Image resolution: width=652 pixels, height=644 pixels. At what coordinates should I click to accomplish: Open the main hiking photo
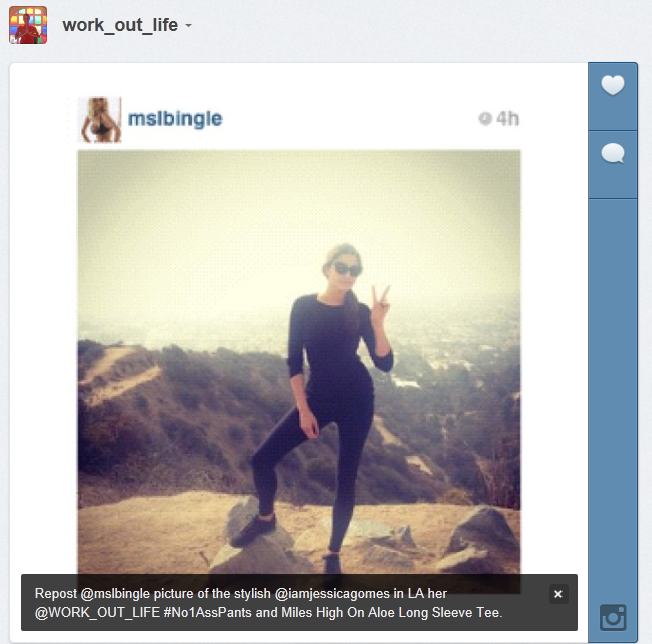[x=299, y=362]
